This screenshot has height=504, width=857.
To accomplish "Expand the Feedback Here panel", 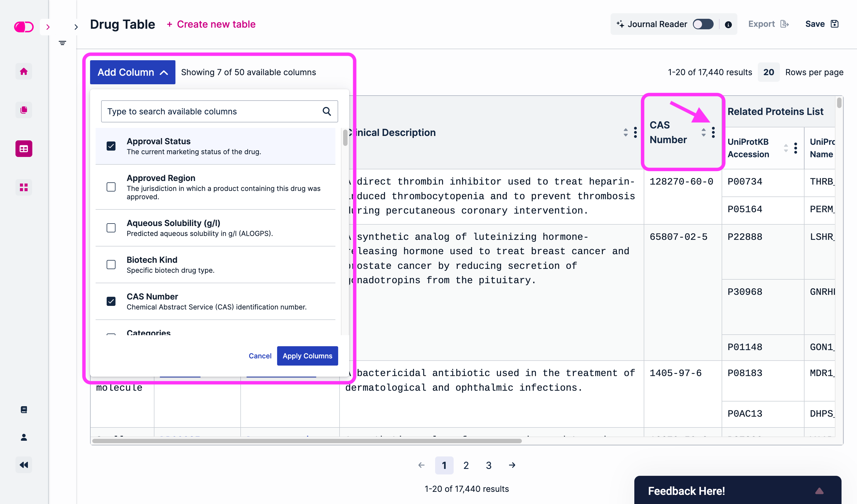I will pos(819,491).
